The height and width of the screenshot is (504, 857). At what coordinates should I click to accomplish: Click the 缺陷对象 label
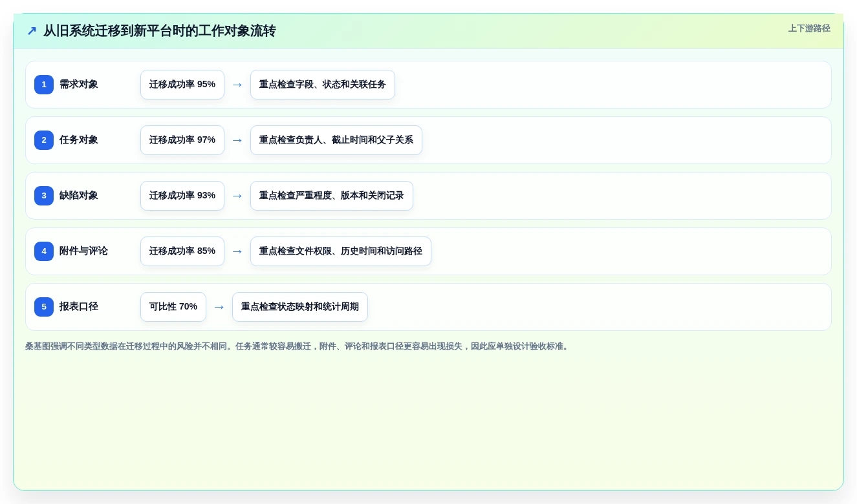point(79,196)
